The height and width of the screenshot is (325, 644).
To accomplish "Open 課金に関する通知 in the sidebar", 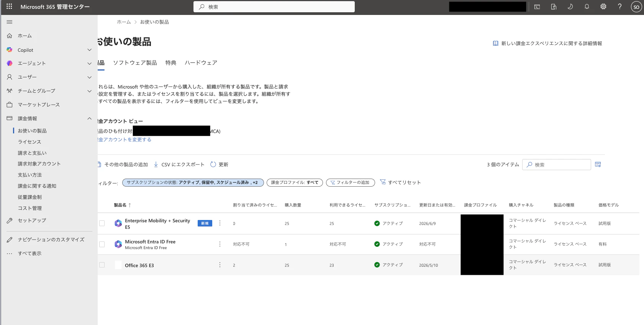I will tap(37, 186).
